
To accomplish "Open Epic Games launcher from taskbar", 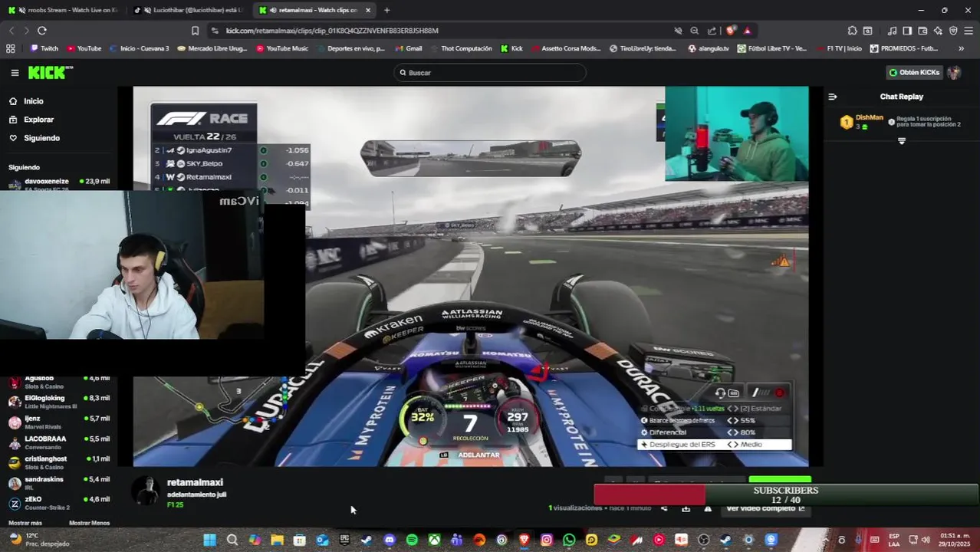I will [x=344, y=540].
